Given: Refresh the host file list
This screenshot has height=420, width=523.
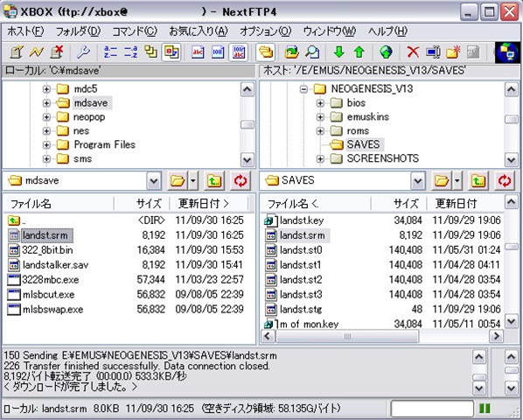Looking at the screenshot, I should tap(505, 181).
